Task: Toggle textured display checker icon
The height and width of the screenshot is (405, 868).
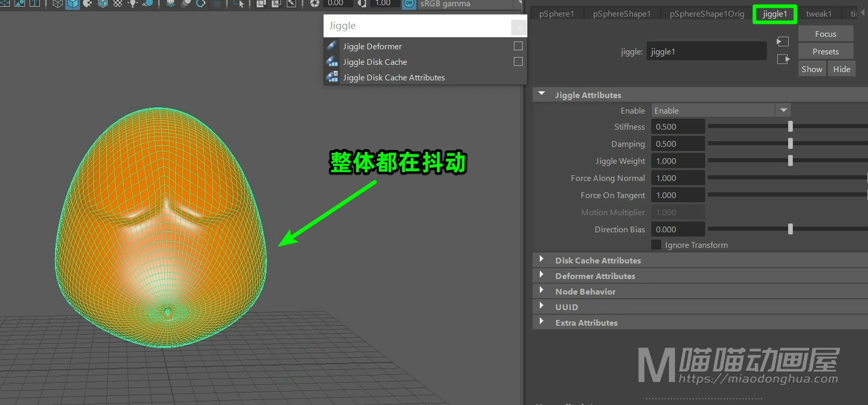Action: click(118, 4)
